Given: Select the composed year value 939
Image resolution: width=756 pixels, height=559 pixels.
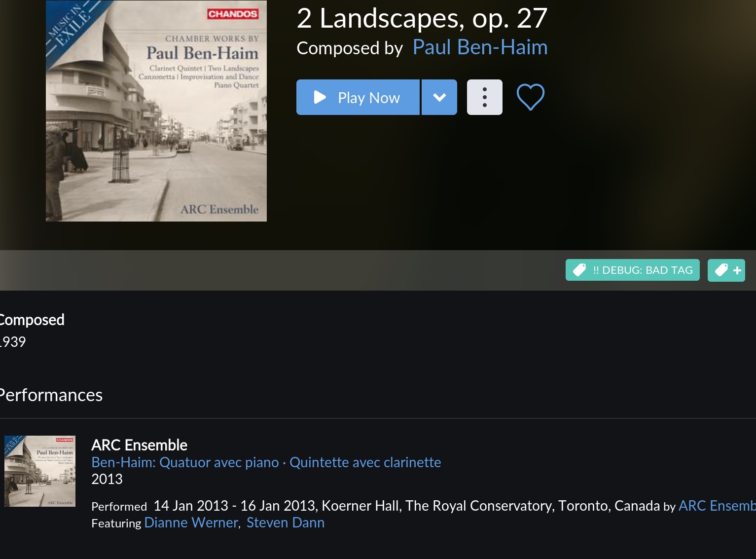Looking at the screenshot, I should pyautogui.click(x=13, y=342).
